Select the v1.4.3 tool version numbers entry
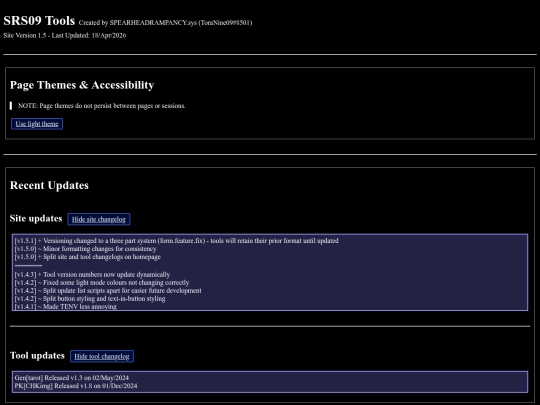Image resolution: width=540 pixels, height=405 pixels. click(x=92, y=274)
